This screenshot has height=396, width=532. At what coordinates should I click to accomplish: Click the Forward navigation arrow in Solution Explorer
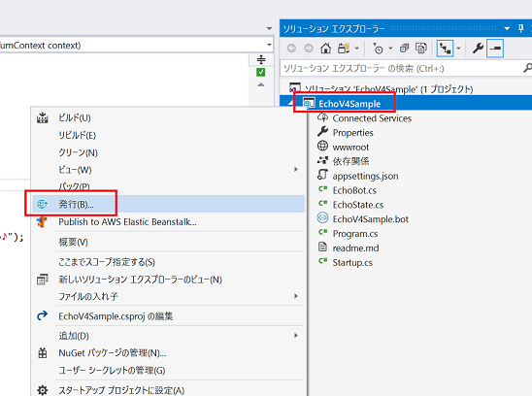(309, 49)
